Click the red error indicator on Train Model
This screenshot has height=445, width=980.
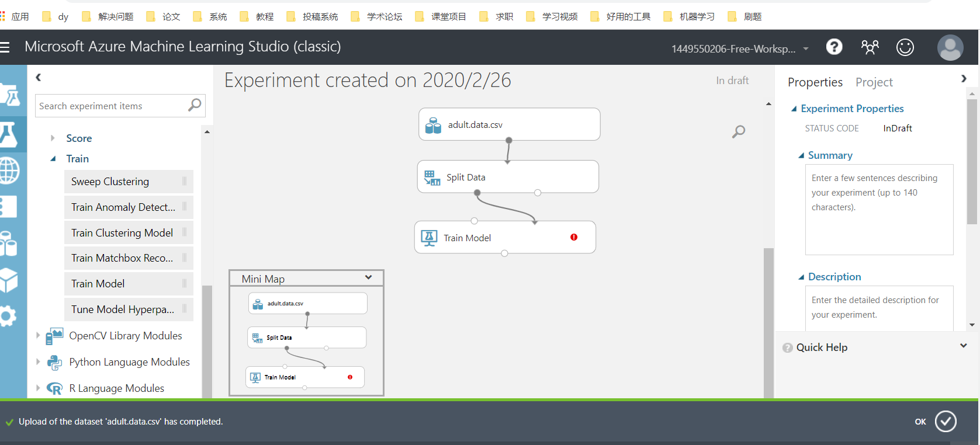point(574,237)
